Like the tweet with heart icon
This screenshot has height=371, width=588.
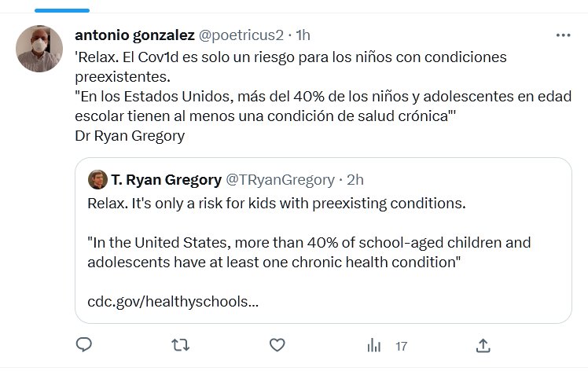[277, 345]
